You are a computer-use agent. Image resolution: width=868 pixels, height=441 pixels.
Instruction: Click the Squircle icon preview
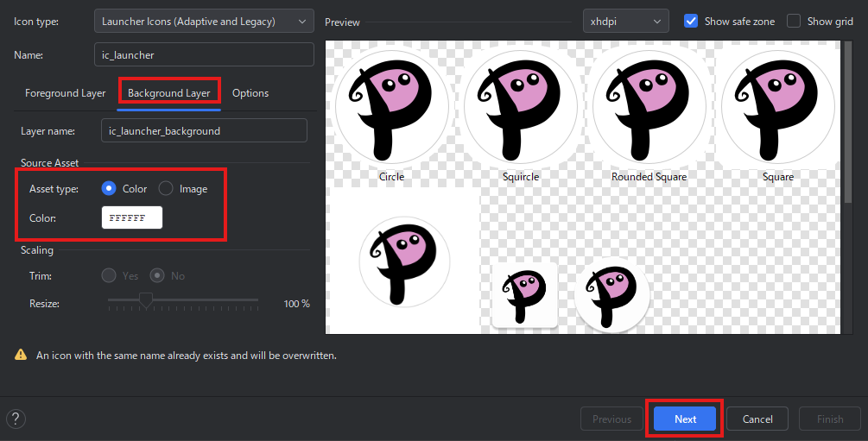pos(520,106)
